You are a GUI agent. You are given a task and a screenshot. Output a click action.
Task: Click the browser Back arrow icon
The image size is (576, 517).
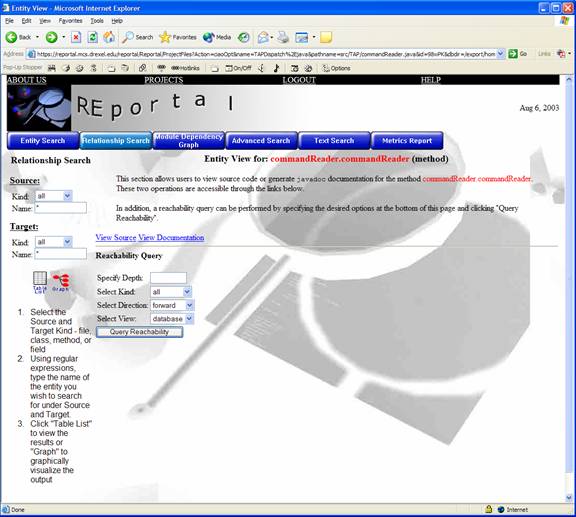[x=11, y=37]
